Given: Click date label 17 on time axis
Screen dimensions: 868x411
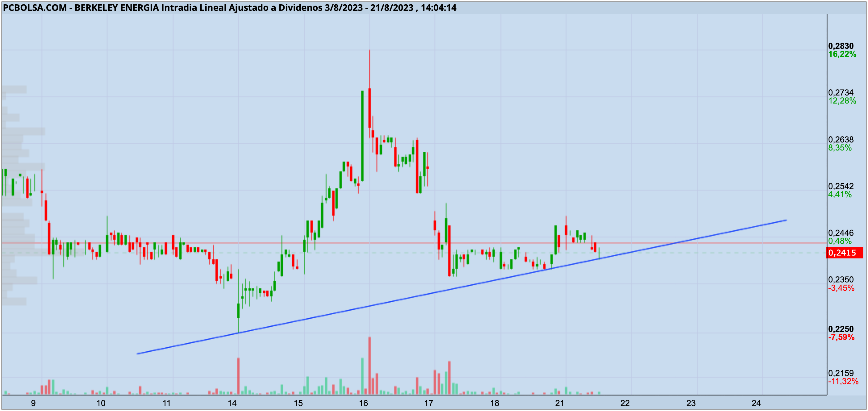Looking at the screenshot, I should (x=429, y=403).
